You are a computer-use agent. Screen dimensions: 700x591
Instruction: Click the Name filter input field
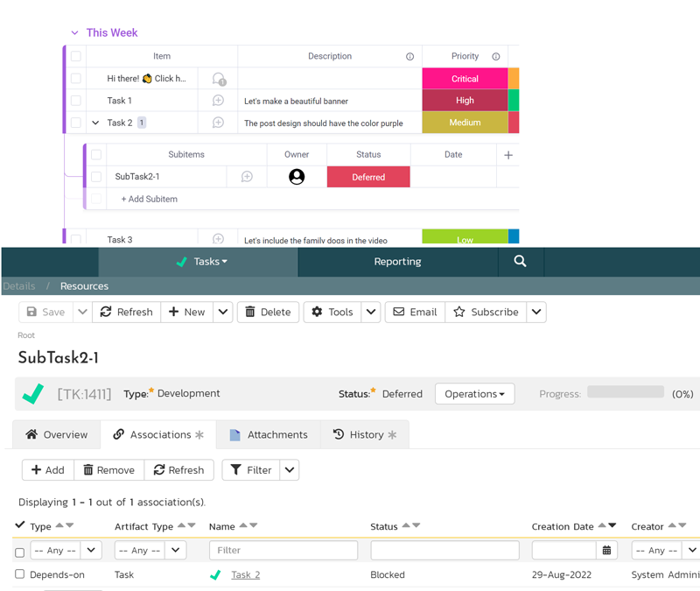pyautogui.click(x=283, y=550)
